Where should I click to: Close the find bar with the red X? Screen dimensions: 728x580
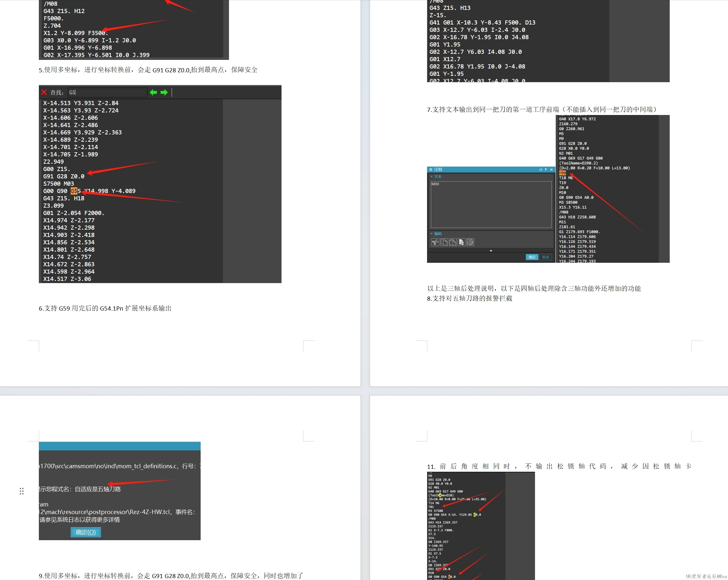pos(44,92)
